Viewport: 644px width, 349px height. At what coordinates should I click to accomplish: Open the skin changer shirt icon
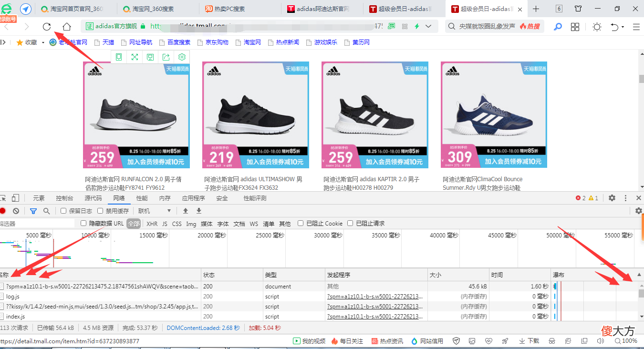pos(578,9)
